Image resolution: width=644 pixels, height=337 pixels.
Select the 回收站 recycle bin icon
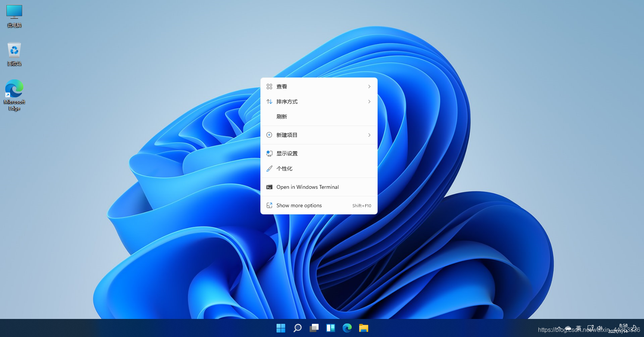coord(14,54)
